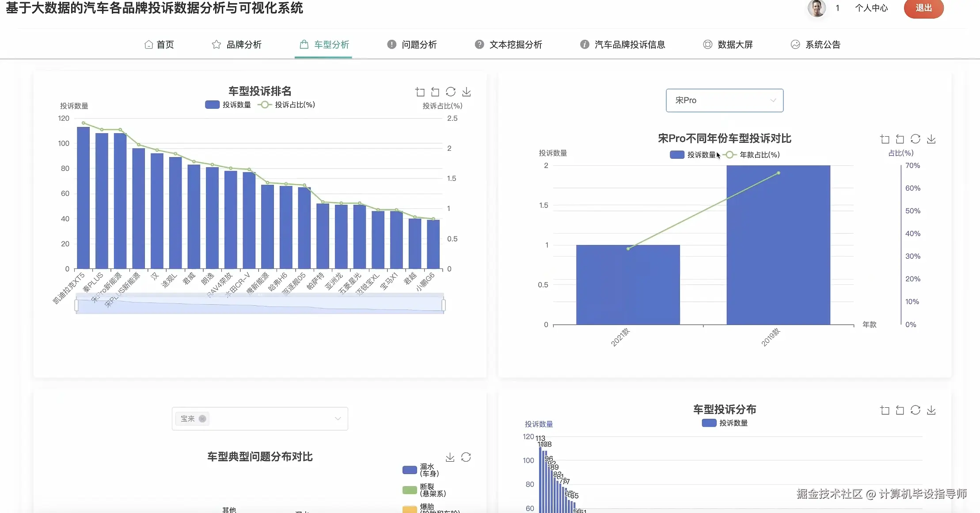Click the exclamation icon beside 问题分析
The width and height of the screenshot is (980, 513).
coord(391,44)
